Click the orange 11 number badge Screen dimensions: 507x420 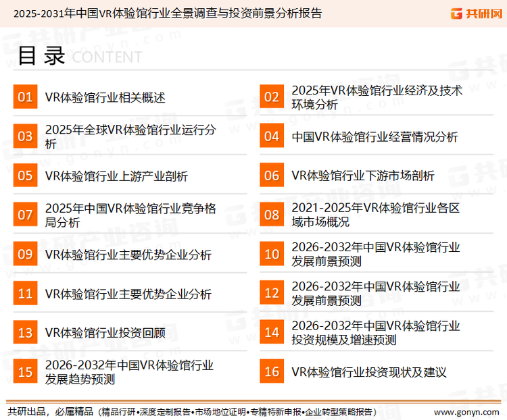(25, 293)
